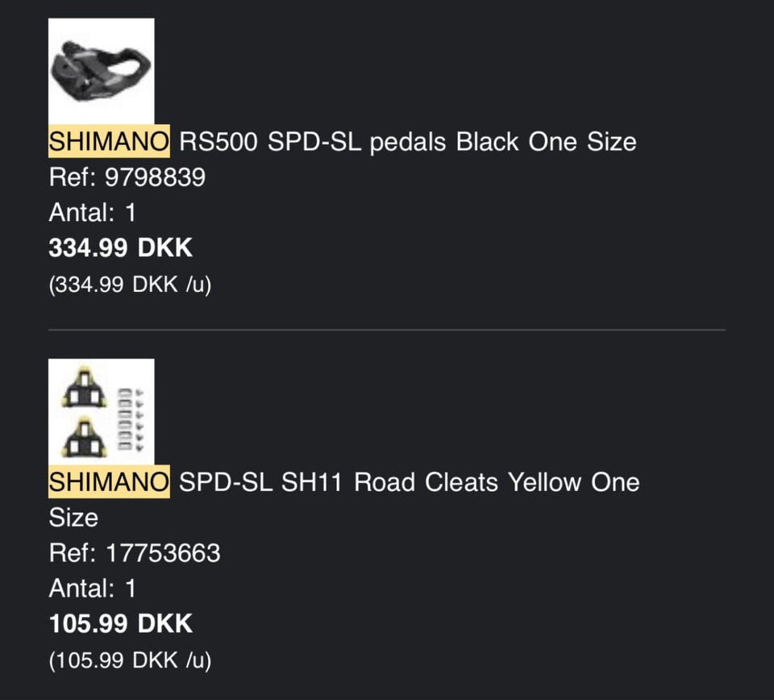Image resolution: width=774 pixels, height=700 pixels.
Task: Click highlighted SHIMANO in the cleats title
Action: [x=109, y=482]
